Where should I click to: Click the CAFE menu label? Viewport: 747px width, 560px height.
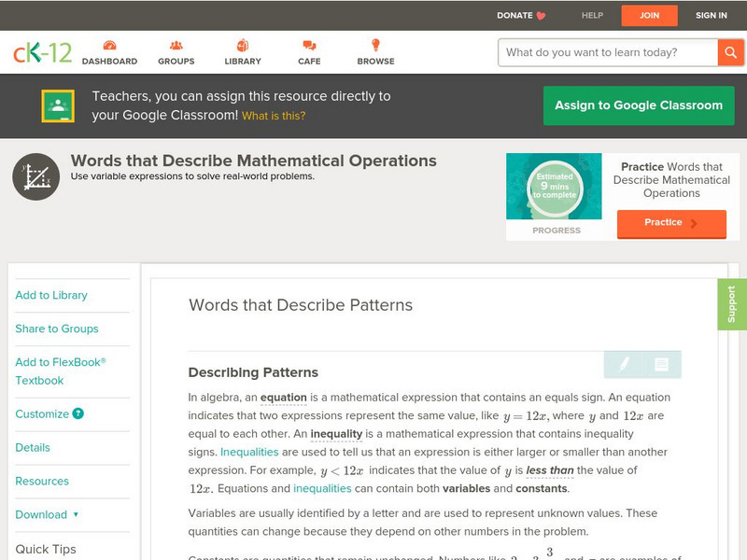309,62
